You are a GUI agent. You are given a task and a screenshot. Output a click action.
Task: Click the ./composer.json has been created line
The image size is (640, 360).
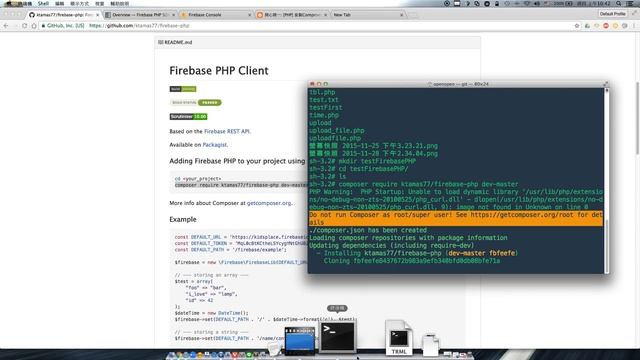coord(368,230)
